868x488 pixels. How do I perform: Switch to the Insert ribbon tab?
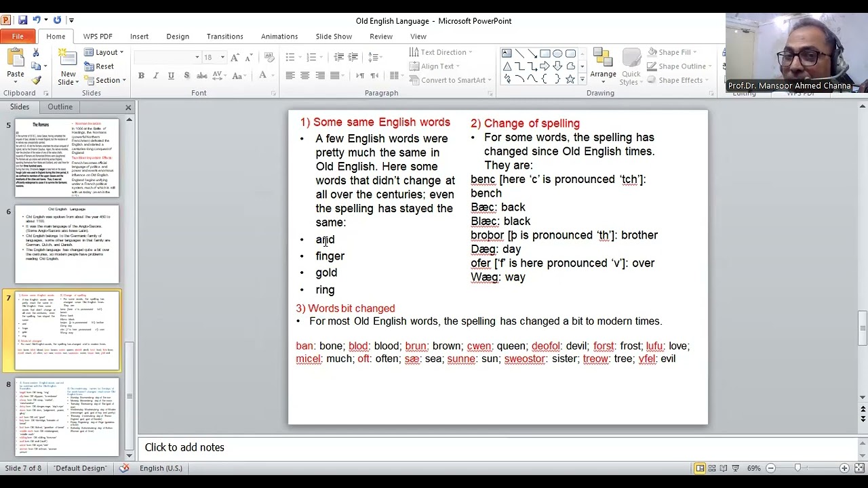pos(139,37)
